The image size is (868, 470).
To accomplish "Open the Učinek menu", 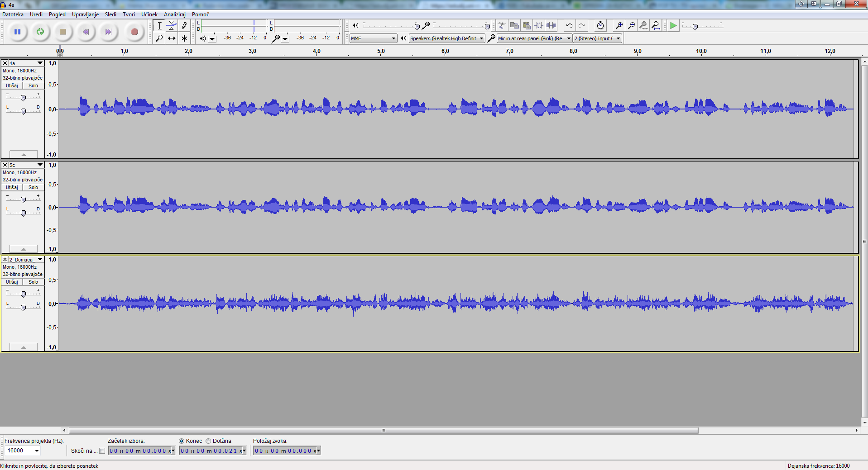I will coord(149,14).
